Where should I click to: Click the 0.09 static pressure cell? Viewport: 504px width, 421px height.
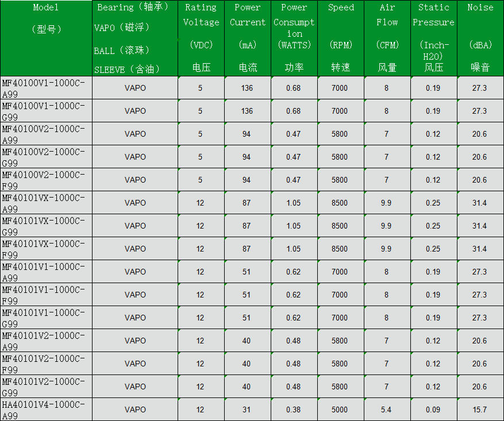(x=433, y=410)
